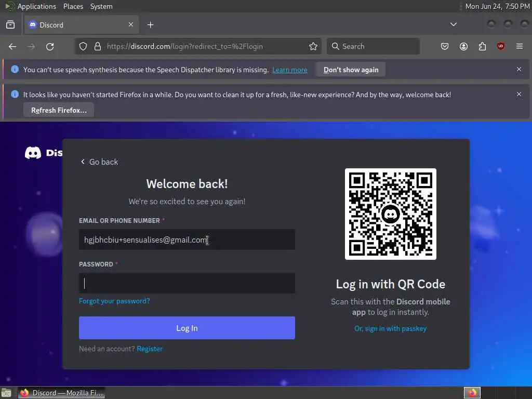
Task: Click the uBlock Origin toolbar icon
Action: (x=501, y=46)
